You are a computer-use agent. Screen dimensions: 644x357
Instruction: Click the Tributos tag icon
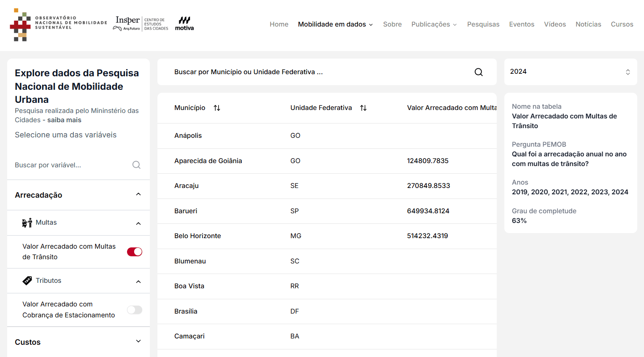point(27,281)
